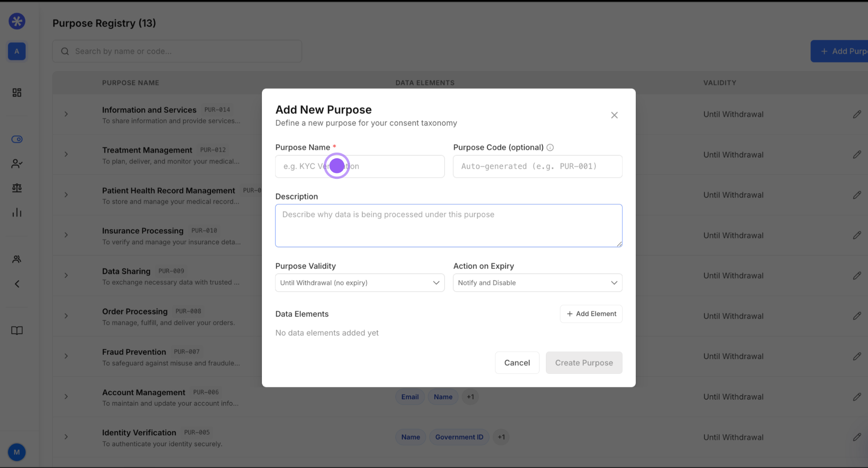Edit the Treatment Management purpose pencil
The height and width of the screenshot is (468, 868).
point(857,155)
